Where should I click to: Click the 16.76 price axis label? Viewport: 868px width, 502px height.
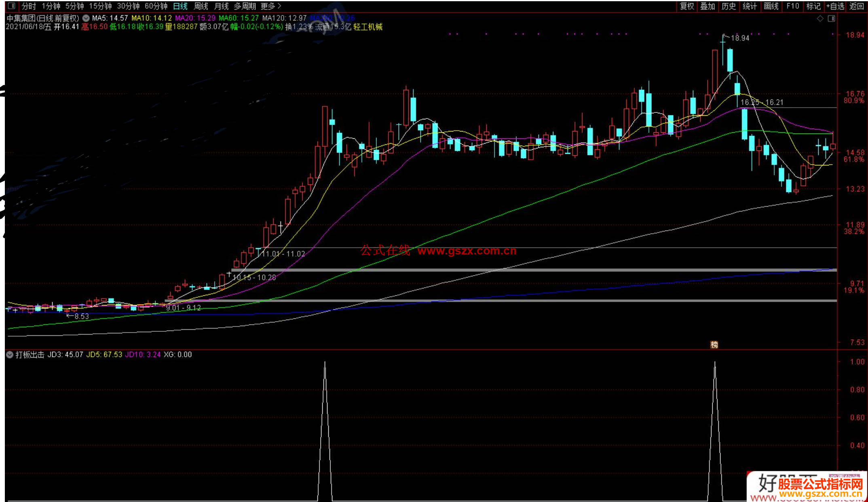tap(855, 94)
